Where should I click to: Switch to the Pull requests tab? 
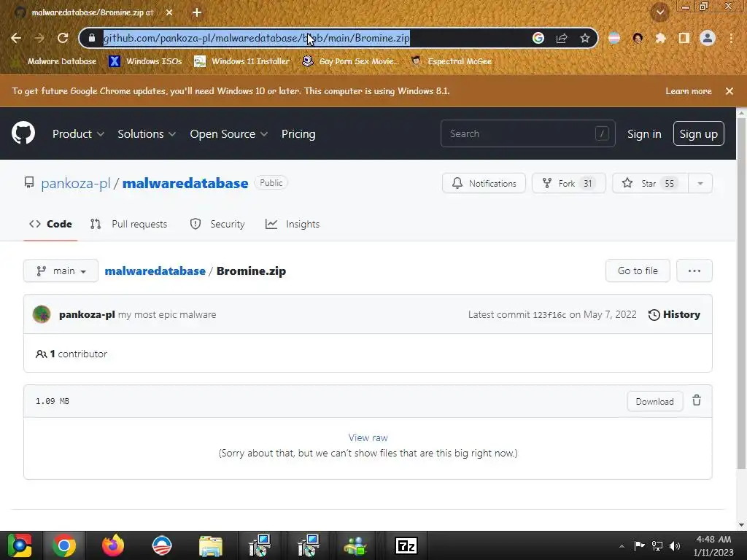(128, 224)
